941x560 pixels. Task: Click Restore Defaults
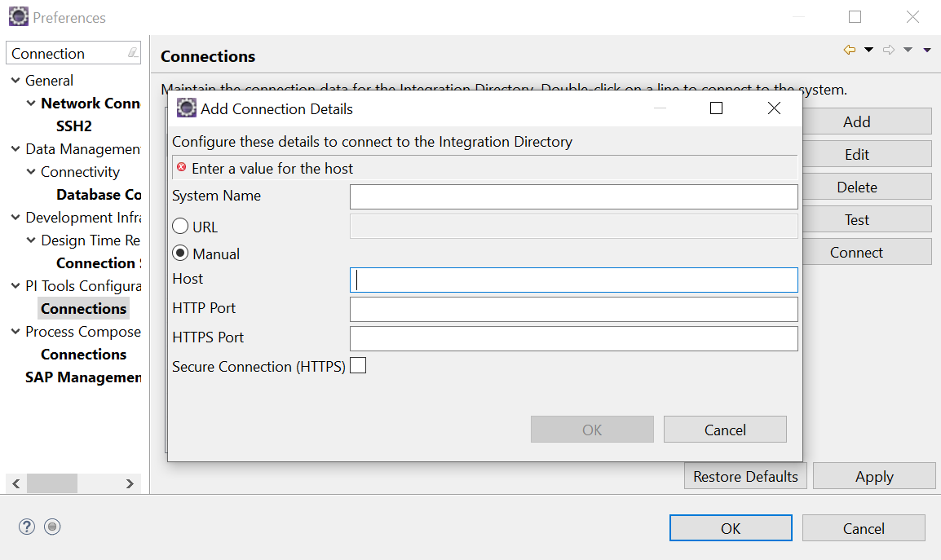pyautogui.click(x=745, y=476)
